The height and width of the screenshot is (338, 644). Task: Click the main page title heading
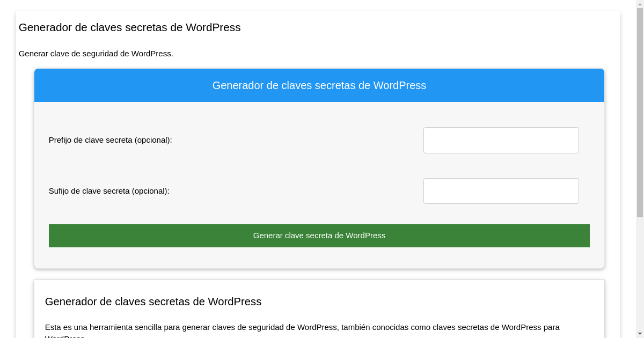coord(129,27)
